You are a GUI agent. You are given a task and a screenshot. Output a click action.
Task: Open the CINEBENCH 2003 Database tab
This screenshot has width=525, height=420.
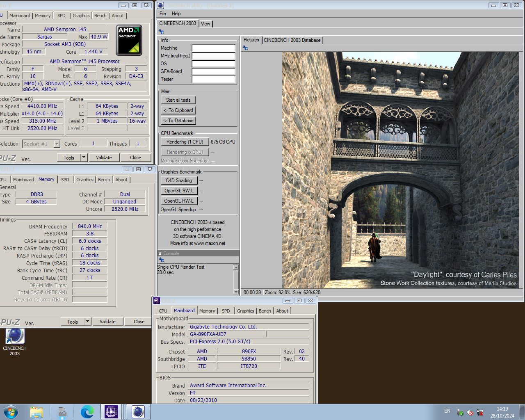292,40
